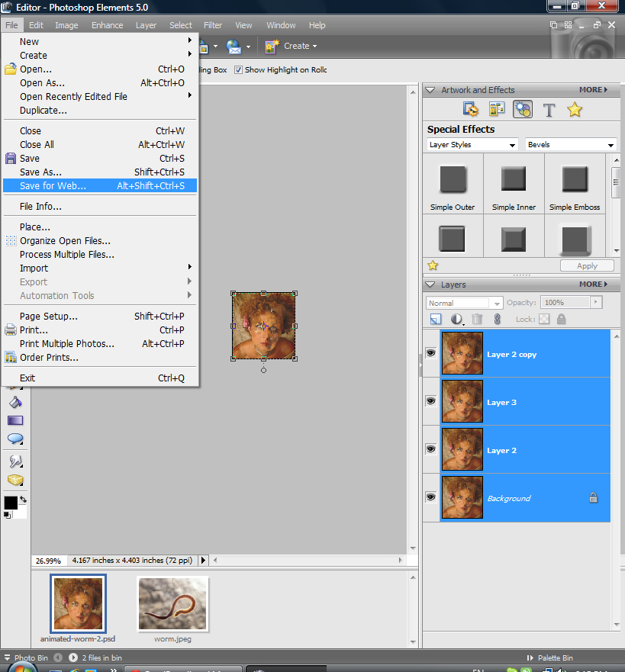Toggle lock transparent pixels

544,320
